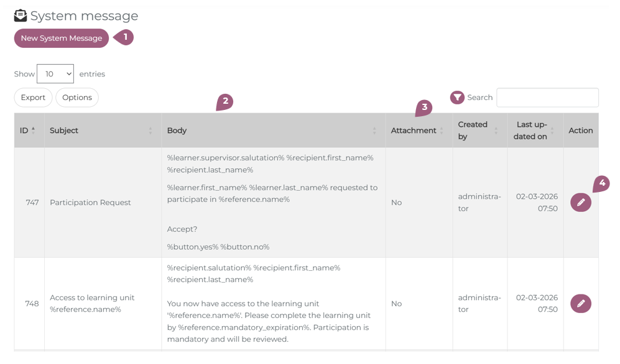
Task: Edit message 748 via pencil icon
Action: [580, 304]
